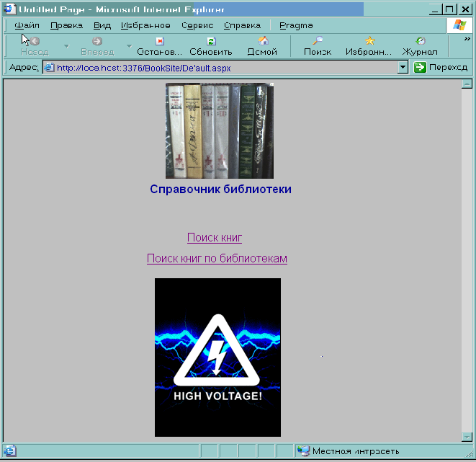
Task: Follow the Поиск книг link
Action: (215, 238)
